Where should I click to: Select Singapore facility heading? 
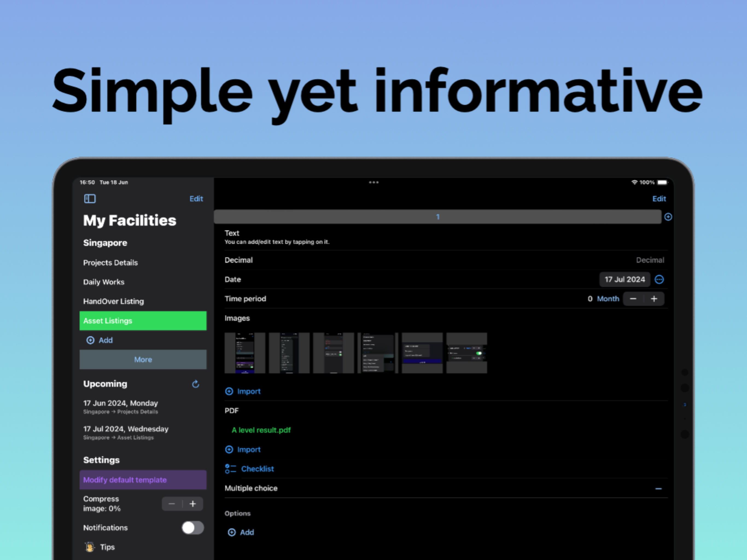click(105, 243)
